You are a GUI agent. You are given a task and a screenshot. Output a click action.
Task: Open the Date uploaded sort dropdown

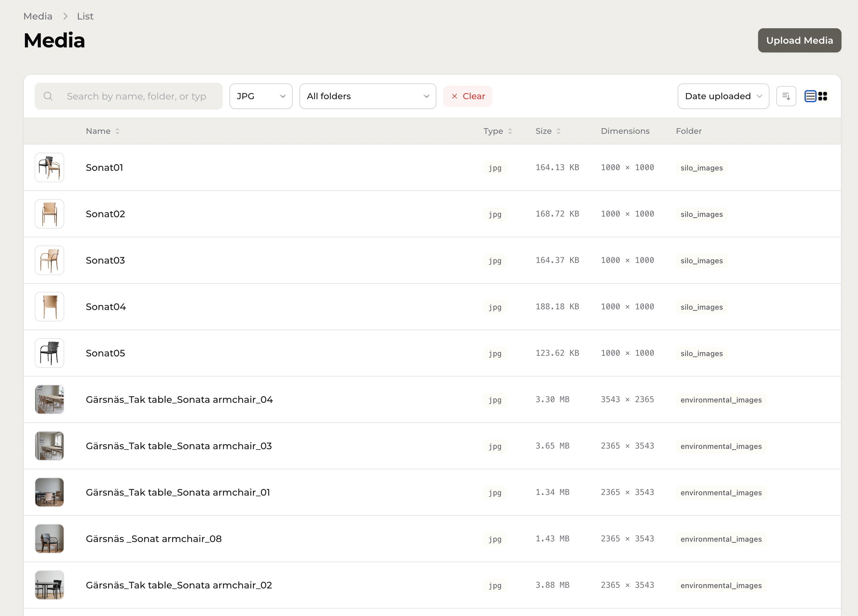pos(723,96)
